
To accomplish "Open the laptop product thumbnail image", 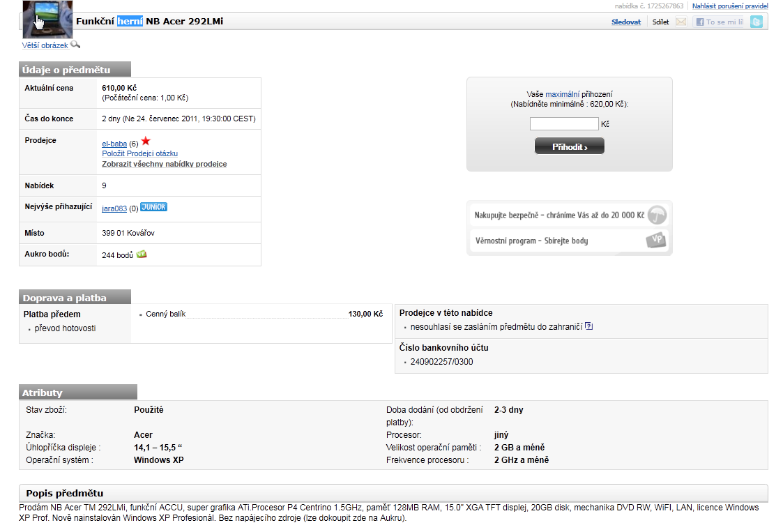I will point(47,19).
